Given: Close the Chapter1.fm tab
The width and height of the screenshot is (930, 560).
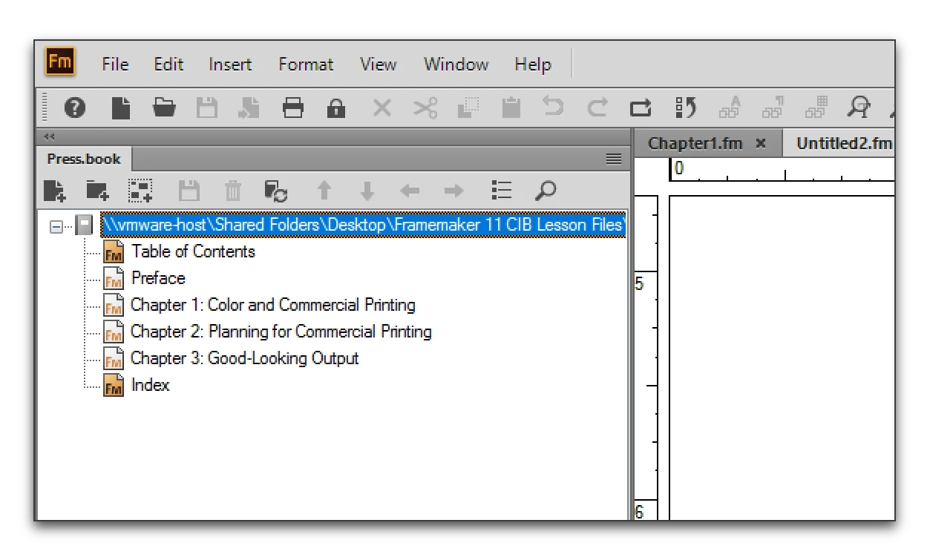Looking at the screenshot, I should (x=761, y=144).
